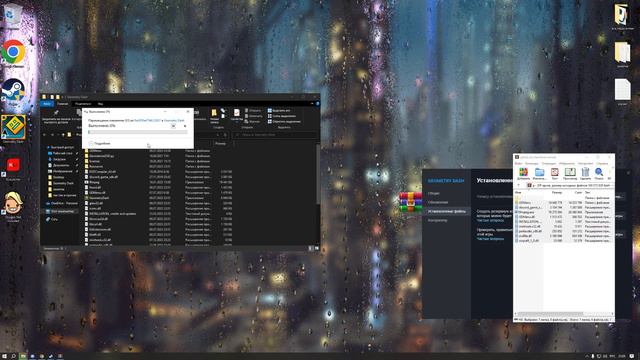Click Geometry Dash destination link in dialog

[x=173, y=120]
